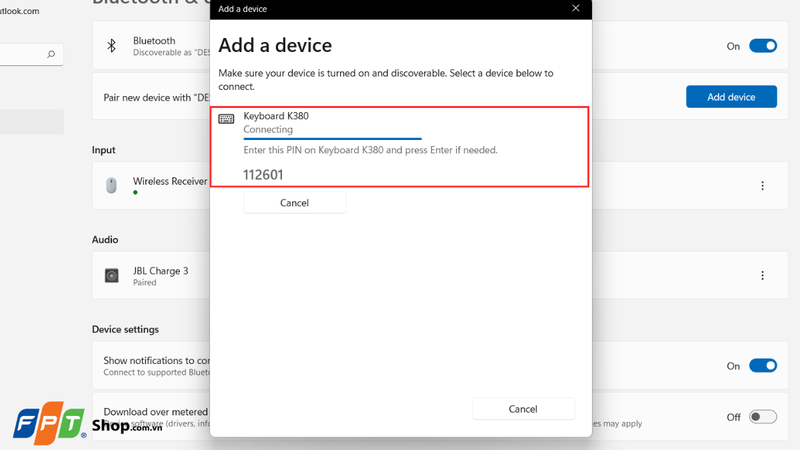Select JBL Charge 3 device name
The image size is (800, 450).
(x=160, y=271)
